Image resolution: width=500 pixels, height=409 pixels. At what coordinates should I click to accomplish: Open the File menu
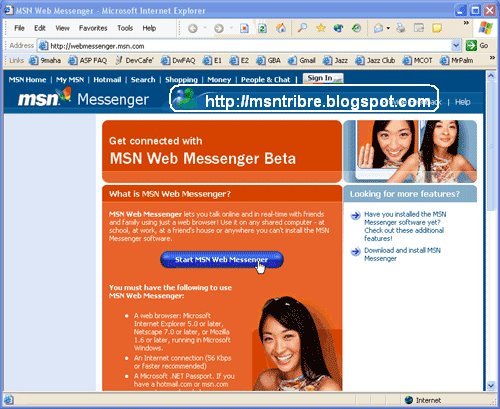click(19, 28)
